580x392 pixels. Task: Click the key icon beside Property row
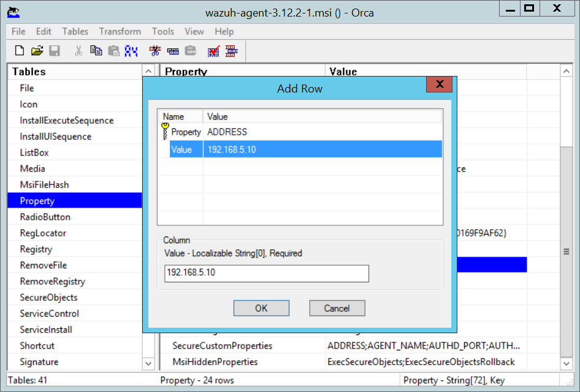click(x=165, y=131)
